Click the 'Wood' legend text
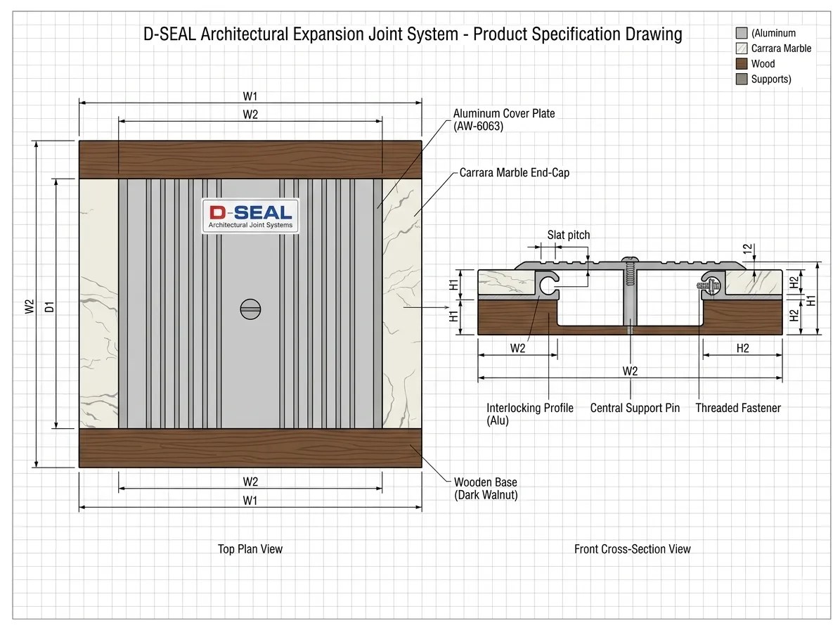Viewport: 840px width, 630px height. [x=763, y=64]
